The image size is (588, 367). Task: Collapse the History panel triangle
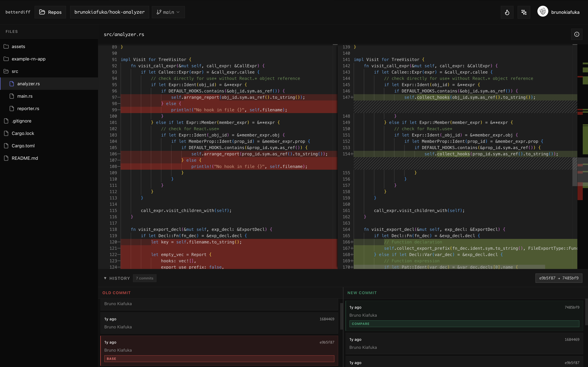pos(105,278)
